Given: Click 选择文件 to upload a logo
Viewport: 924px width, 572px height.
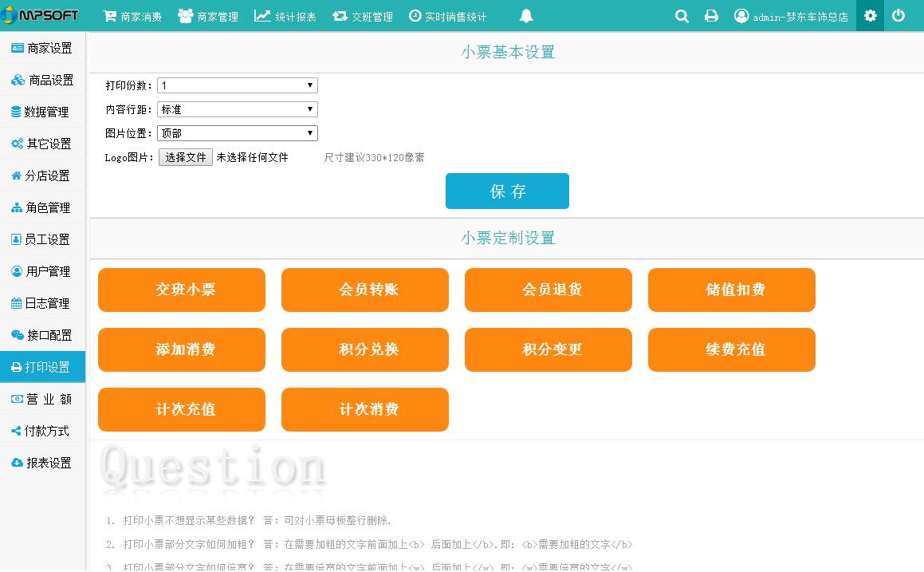Looking at the screenshot, I should pyautogui.click(x=186, y=157).
